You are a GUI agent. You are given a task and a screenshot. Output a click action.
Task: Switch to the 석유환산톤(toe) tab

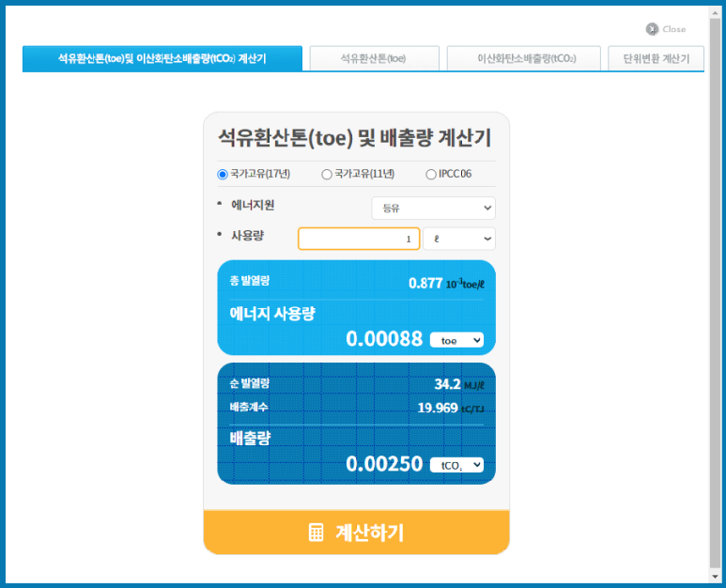pos(373,58)
